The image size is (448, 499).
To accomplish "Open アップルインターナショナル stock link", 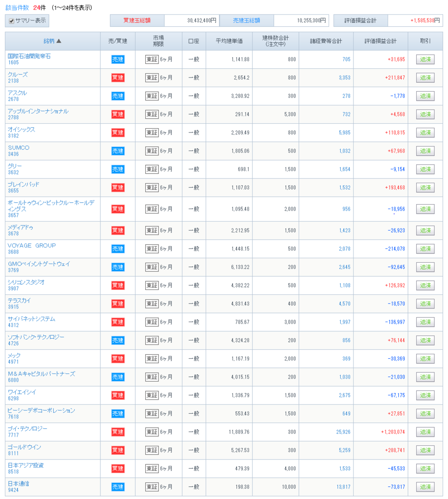I will click(38, 112).
